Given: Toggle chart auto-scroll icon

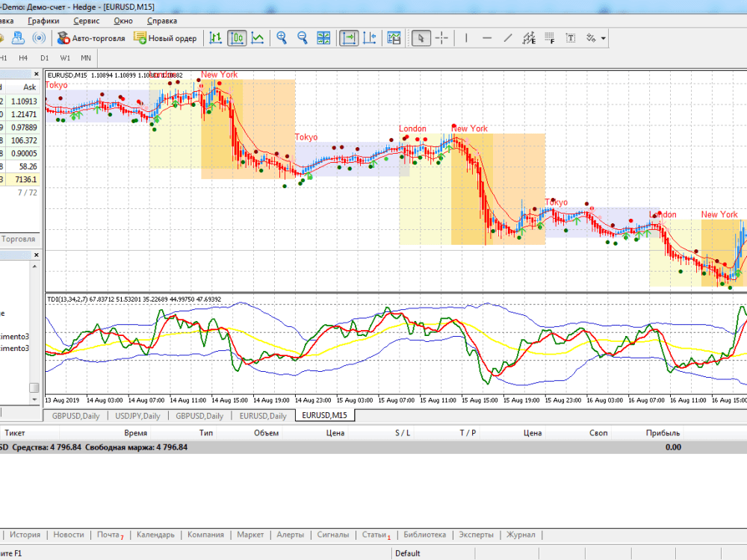Looking at the screenshot, I should pos(349,38).
